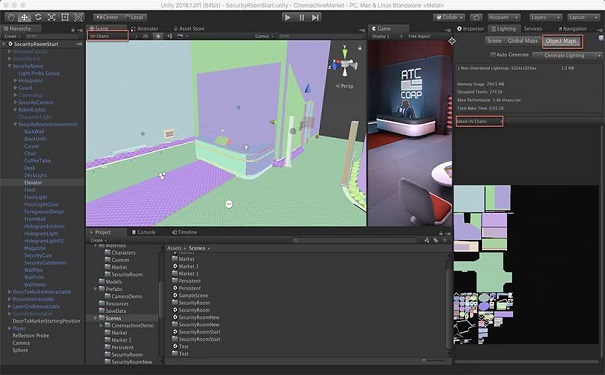Collapse the SecurityRoomEnvironment tree item
The image size is (605, 375).
15,124
